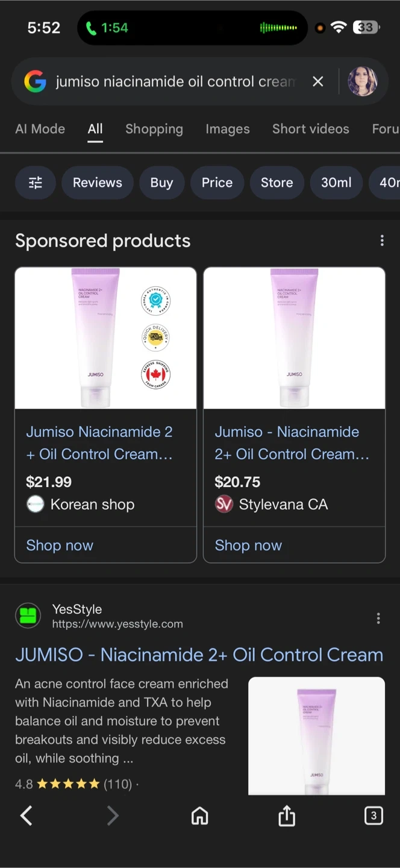Tap Shop now for Korean shop listing
The image size is (400, 868).
pyautogui.click(x=60, y=546)
